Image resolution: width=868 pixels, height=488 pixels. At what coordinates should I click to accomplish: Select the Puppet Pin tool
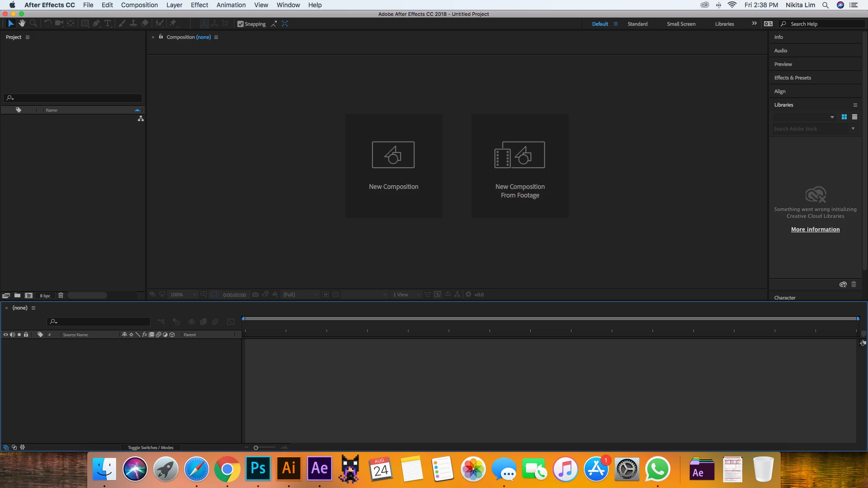coord(173,23)
